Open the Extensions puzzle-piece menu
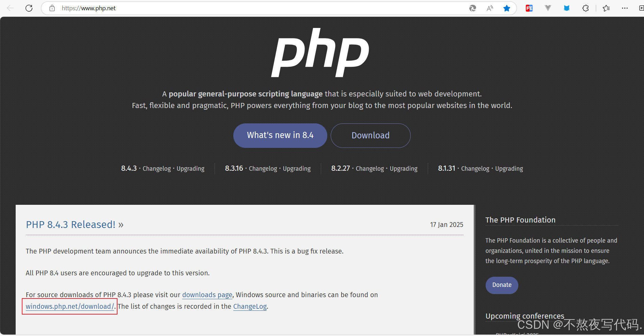 [x=585, y=8]
